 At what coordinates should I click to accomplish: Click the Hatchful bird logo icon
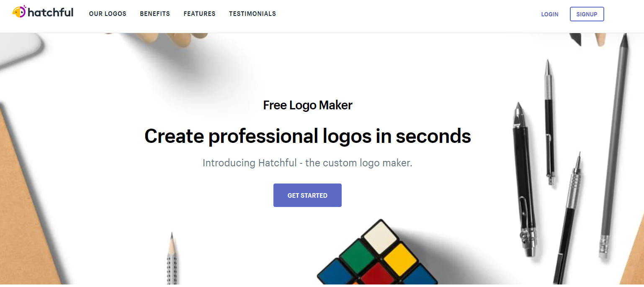[19, 12]
